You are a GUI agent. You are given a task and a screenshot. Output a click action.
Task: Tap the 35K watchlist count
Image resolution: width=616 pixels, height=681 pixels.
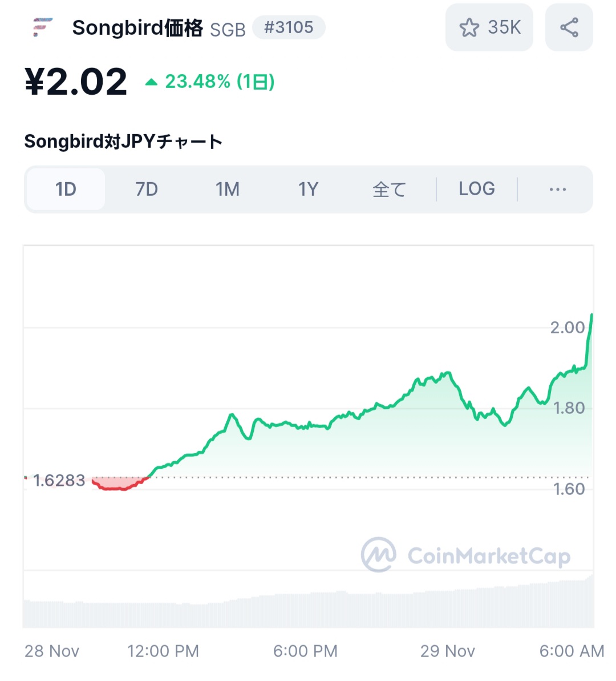pos(504,27)
